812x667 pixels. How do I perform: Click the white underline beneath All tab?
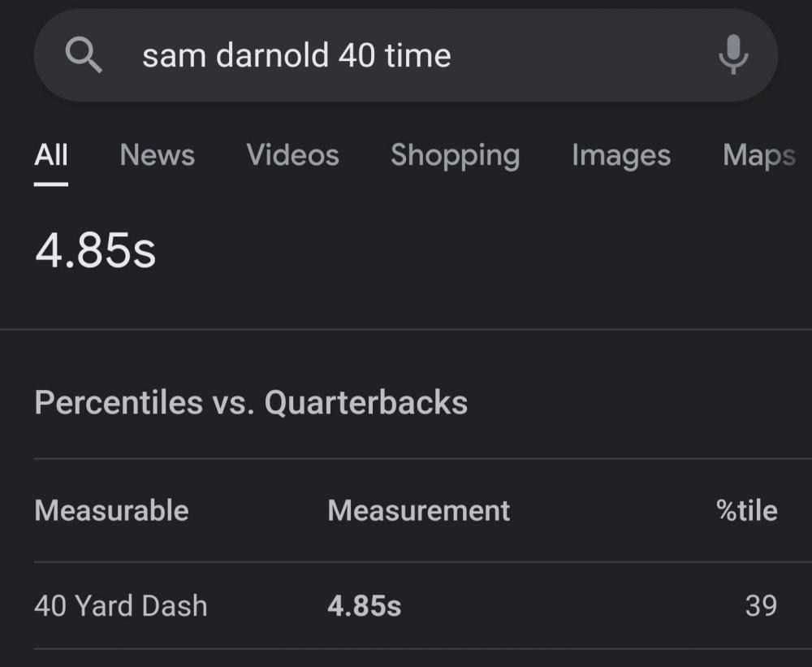click(51, 184)
